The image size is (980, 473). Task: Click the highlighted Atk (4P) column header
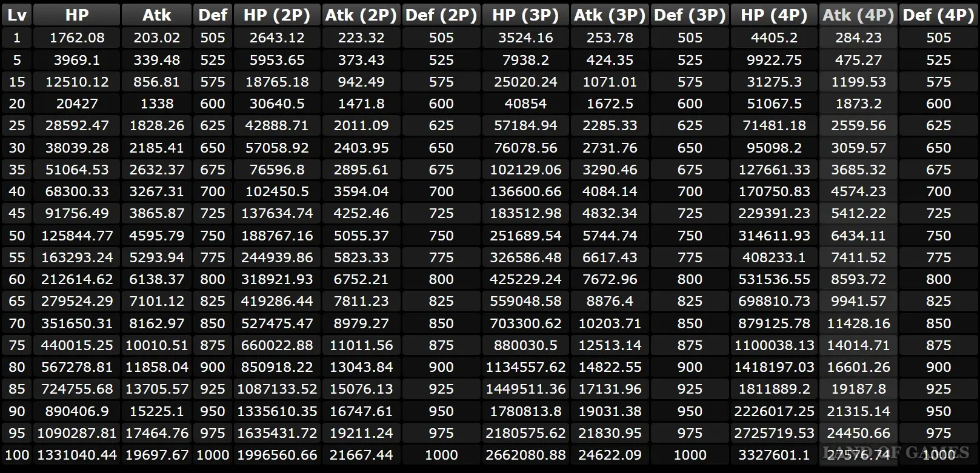[858, 15]
